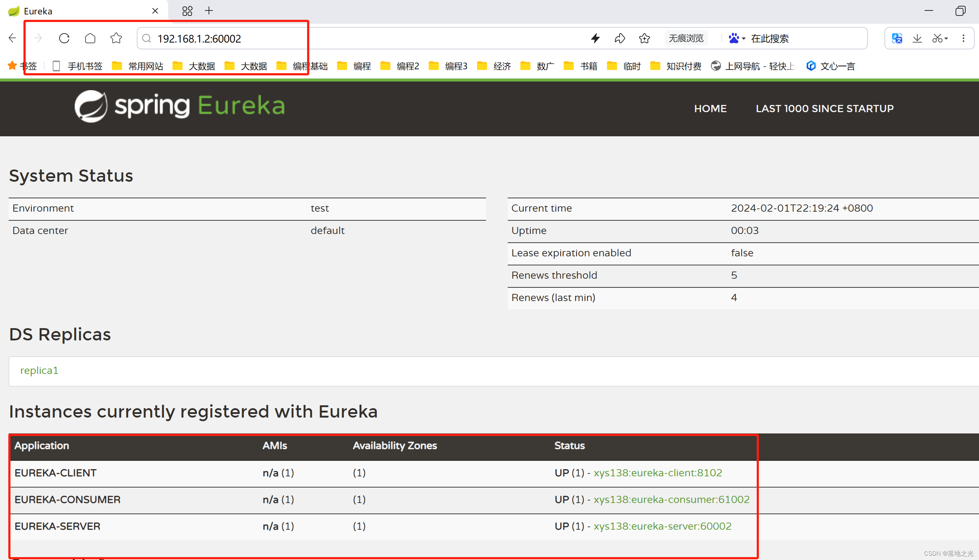Open the three-dot browser menu
This screenshot has width=979, height=560.
963,38
